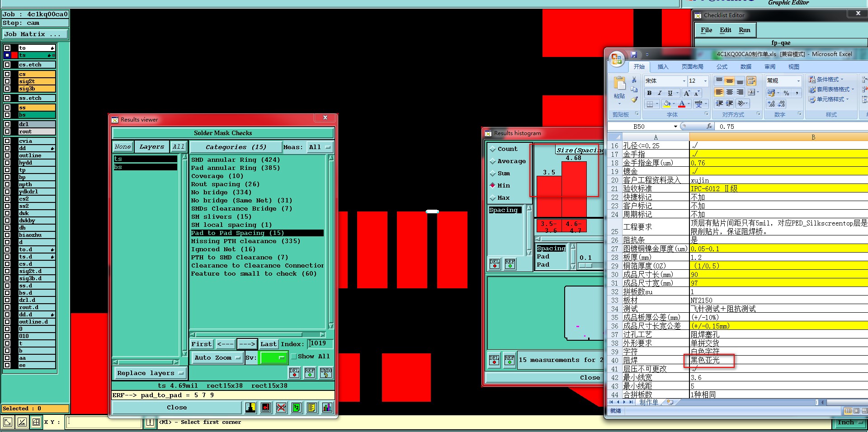868x432 pixels.
Task: Click the DEL icon in Results viewer
Action: pos(294,372)
